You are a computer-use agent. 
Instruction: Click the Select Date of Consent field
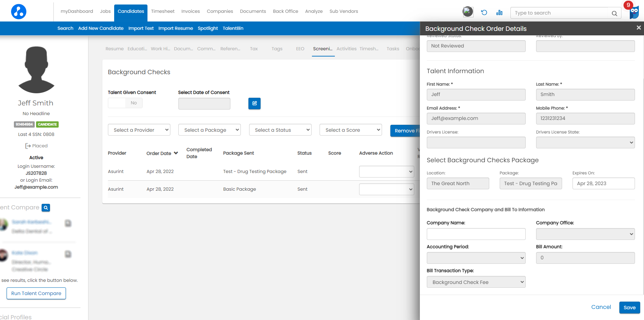(x=204, y=104)
